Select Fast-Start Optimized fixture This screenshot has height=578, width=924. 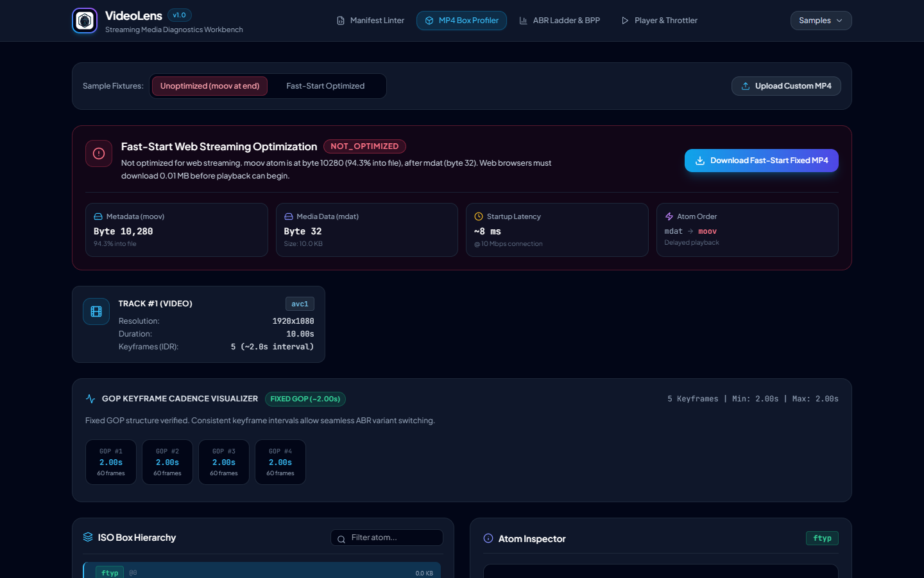coord(325,86)
